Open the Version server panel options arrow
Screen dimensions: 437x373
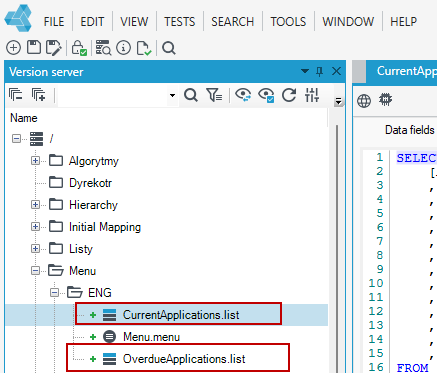point(305,71)
